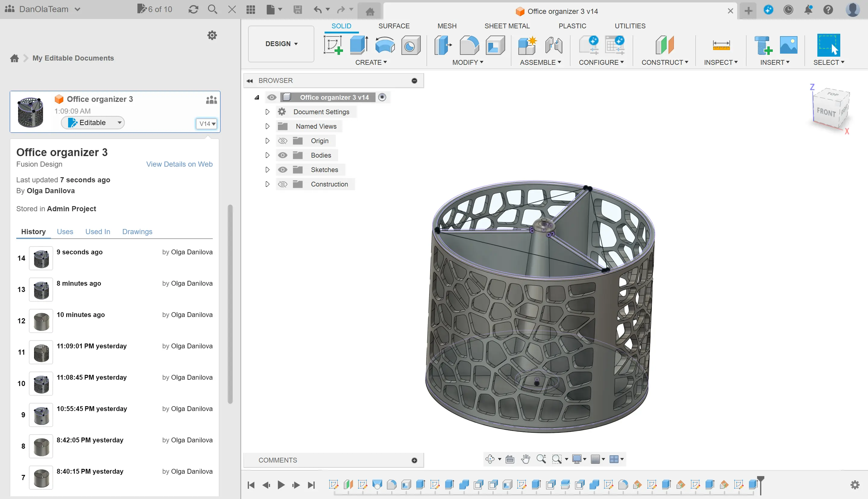Go to data panel home icon
Screen dimensions: 868x499
(x=14, y=58)
